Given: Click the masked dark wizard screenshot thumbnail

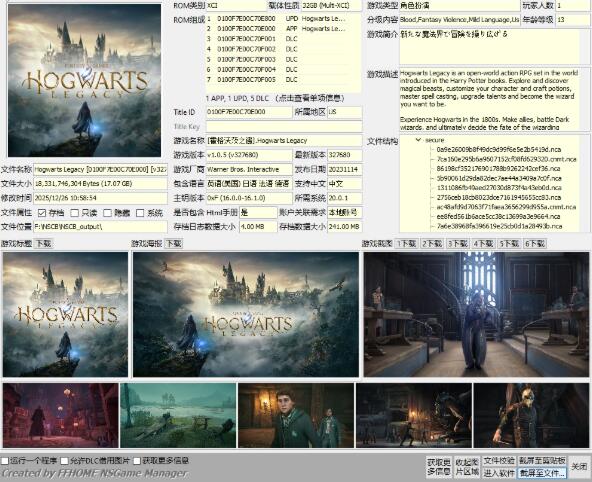Looking at the screenshot, I should [532, 415].
